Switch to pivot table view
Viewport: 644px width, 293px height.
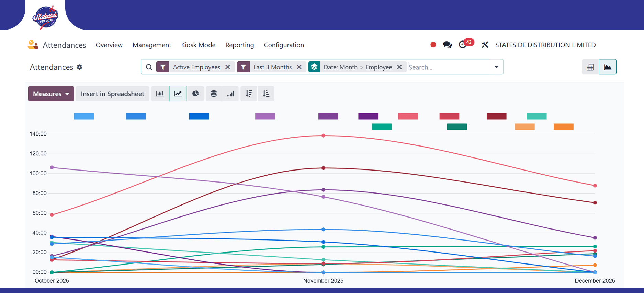(590, 67)
